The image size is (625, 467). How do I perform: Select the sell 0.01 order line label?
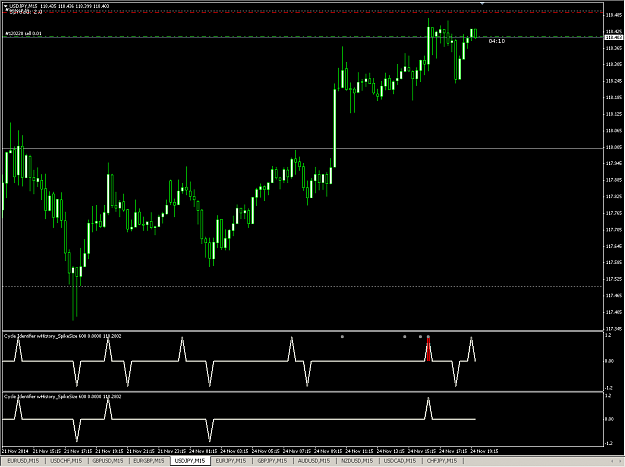tap(24, 33)
